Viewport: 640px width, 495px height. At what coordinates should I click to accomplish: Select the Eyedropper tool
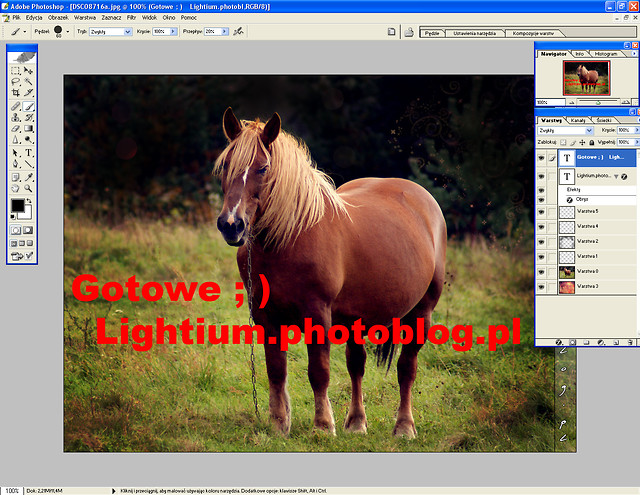coord(28,178)
